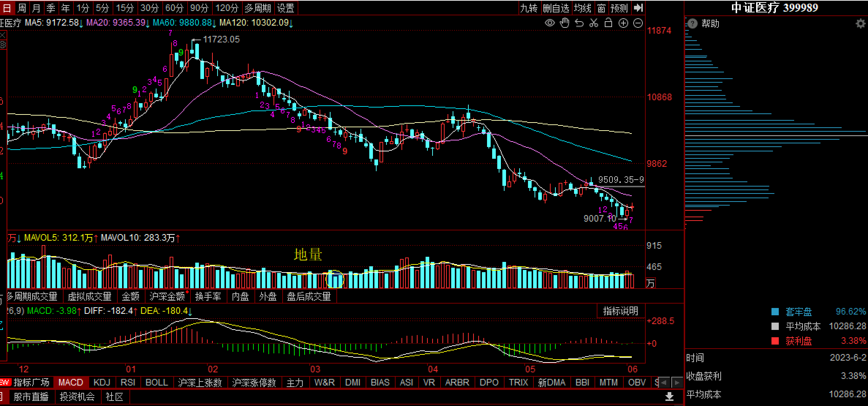Screen dimensions: 868x406
Task: Click the download arrow icon at bottom
Action: [669, 396]
